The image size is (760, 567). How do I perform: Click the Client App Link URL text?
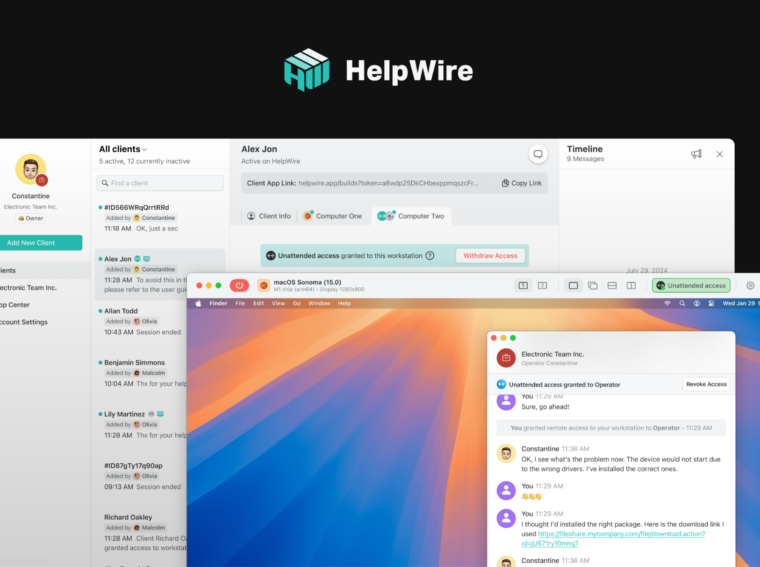[388, 183]
